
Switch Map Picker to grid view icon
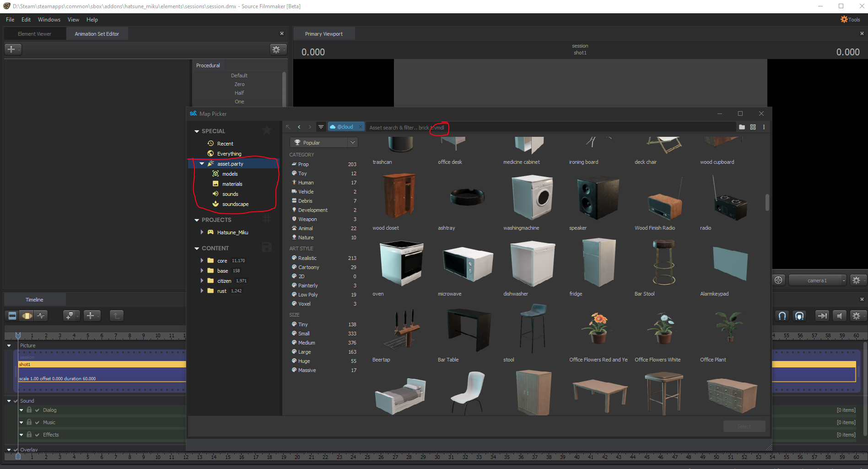tap(753, 127)
